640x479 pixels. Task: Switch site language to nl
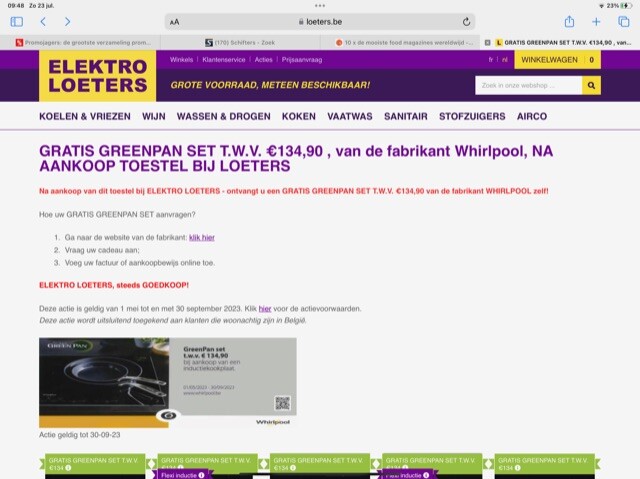pyautogui.click(x=505, y=60)
